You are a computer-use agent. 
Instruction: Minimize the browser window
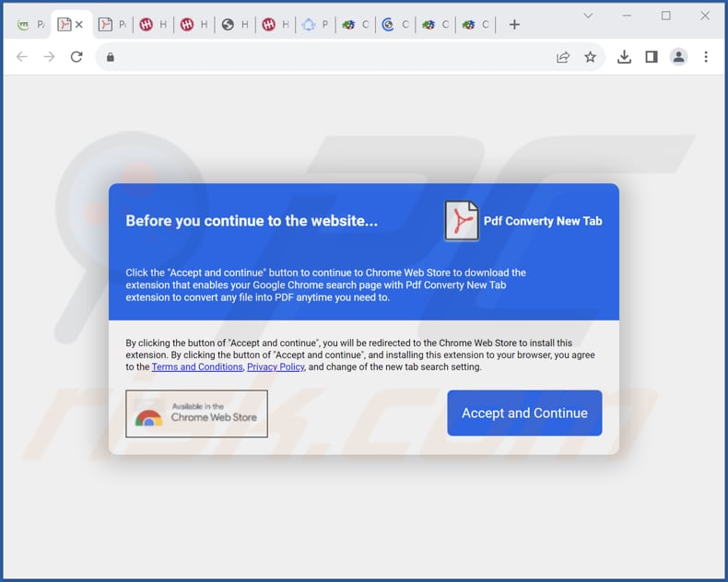[x=627, y=16]
